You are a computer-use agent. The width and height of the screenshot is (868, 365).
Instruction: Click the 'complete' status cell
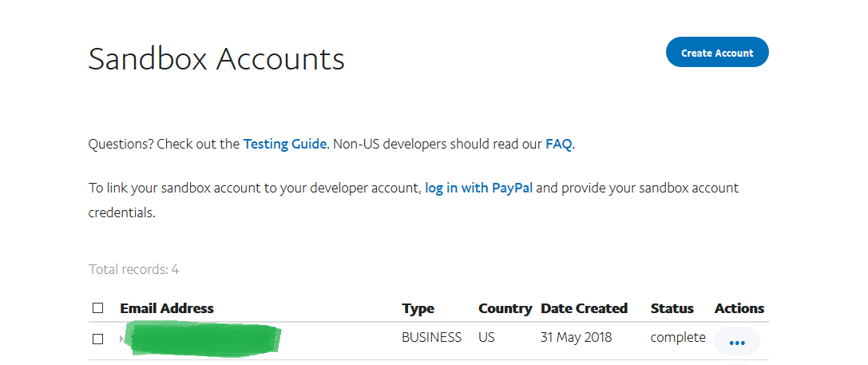click(677, 338)
